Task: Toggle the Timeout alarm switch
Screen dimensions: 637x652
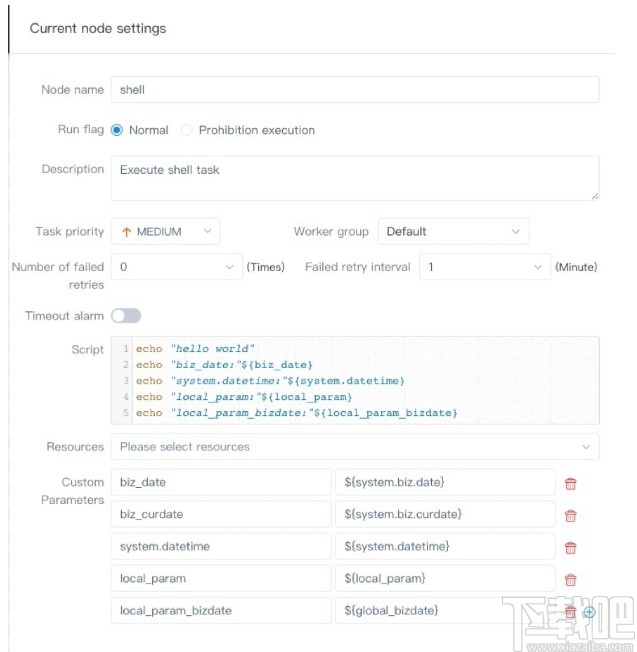Action: pos(126,316)
